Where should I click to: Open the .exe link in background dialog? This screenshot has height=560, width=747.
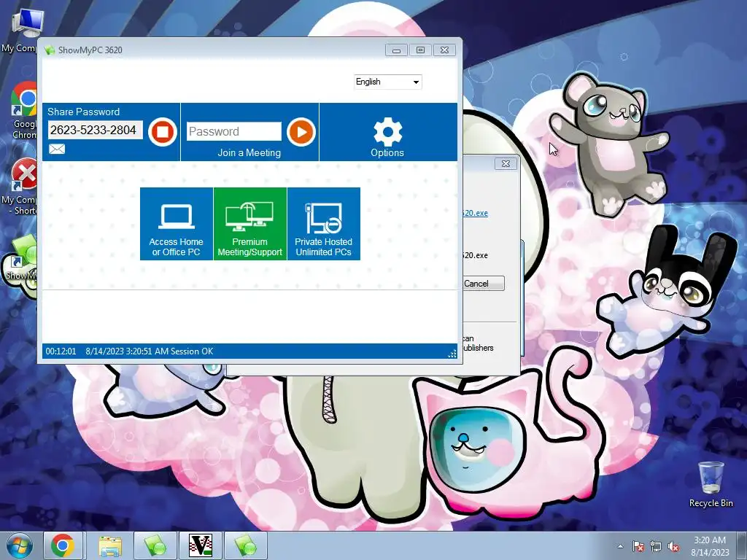click(475, 213)
